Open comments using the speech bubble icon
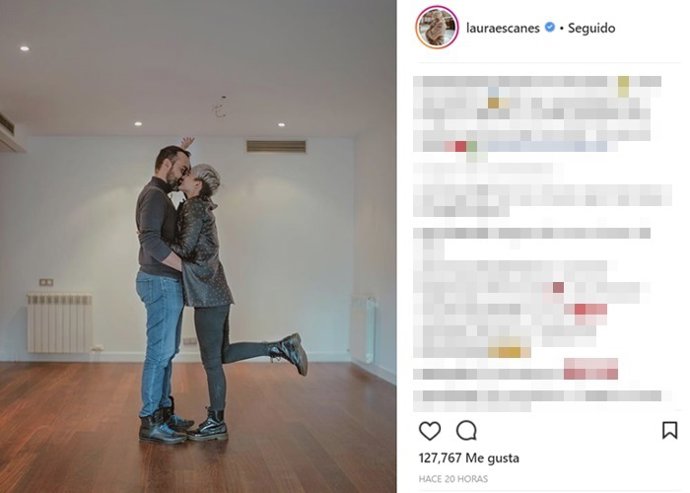 (466, 430)
